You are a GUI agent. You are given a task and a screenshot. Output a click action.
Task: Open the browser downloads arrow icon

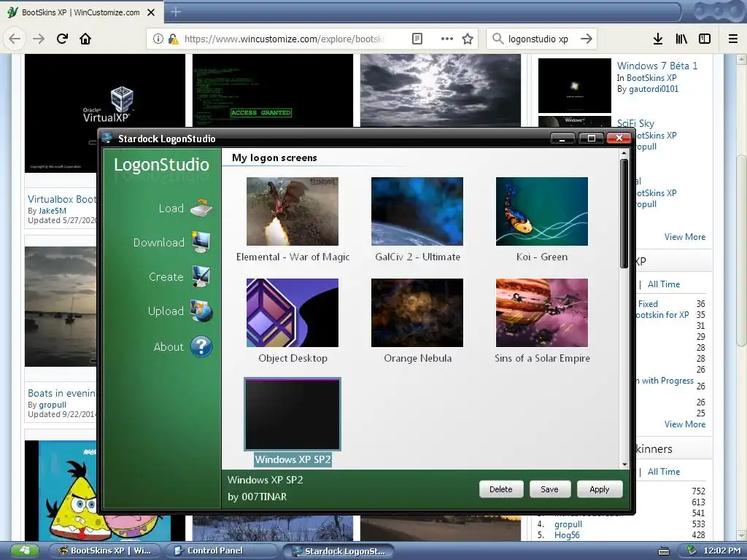658,39
